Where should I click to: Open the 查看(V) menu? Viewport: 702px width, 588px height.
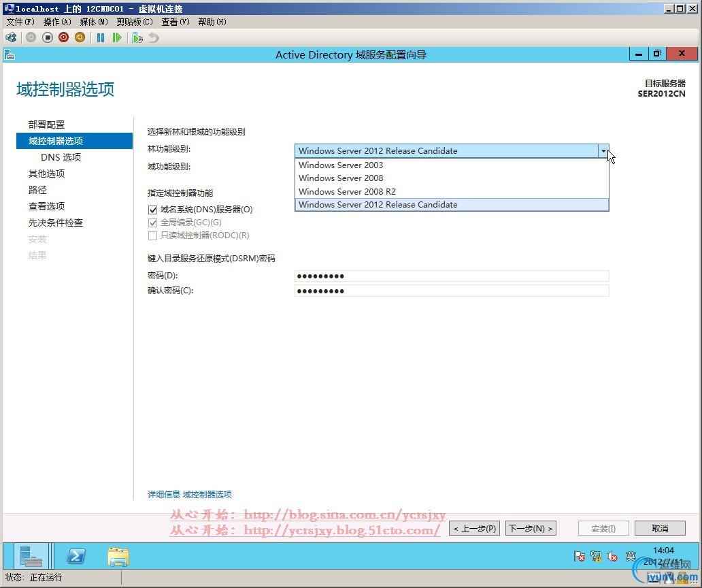coord(175,22)
